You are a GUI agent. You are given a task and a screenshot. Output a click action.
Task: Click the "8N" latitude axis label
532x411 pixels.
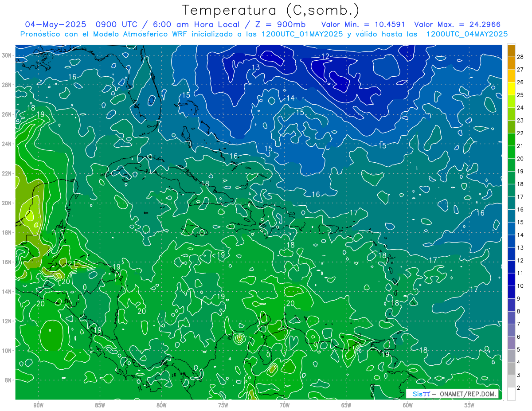[9, 380]
